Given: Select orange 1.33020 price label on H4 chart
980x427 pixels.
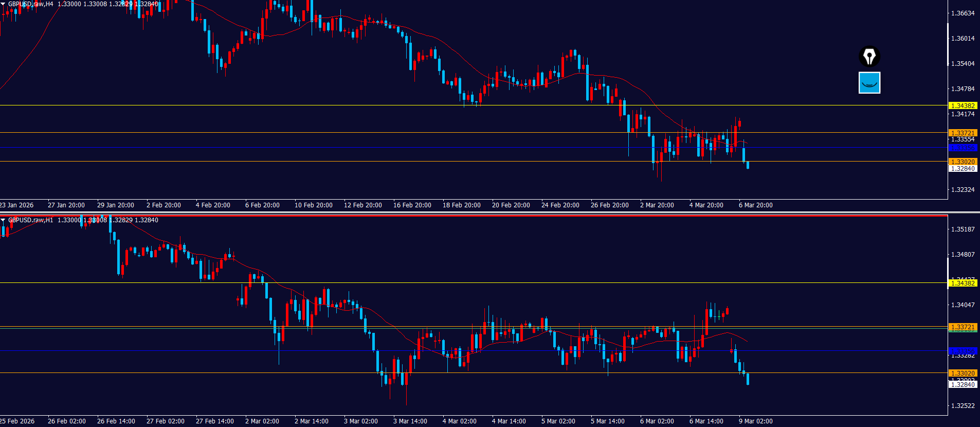Looking at the screenshot, I should tap(963, 162).
